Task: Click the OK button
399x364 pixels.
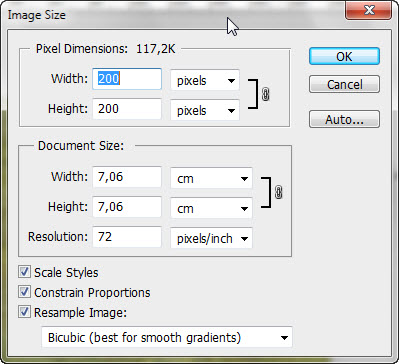Action: pyautogui.click(x=344, y=56)
